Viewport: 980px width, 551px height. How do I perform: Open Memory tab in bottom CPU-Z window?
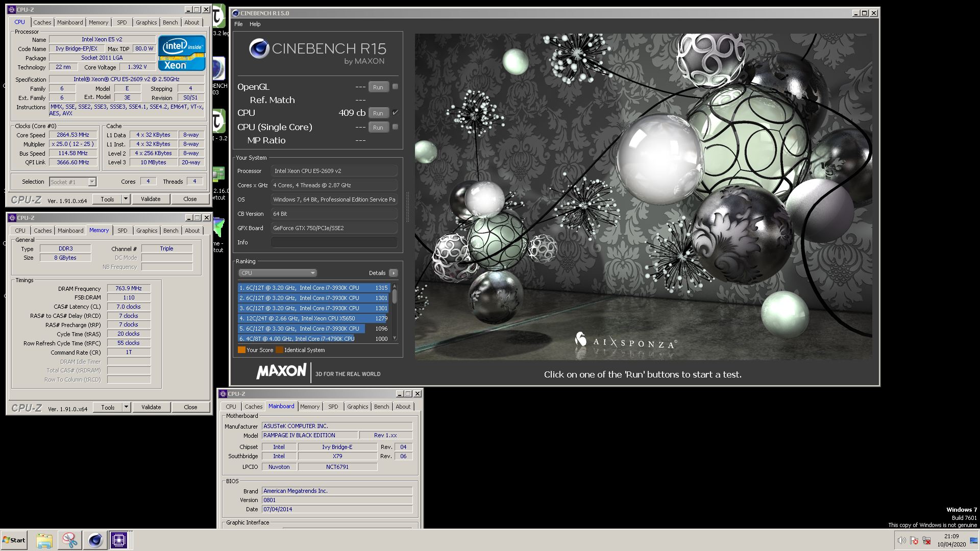[x=309, y=407]
